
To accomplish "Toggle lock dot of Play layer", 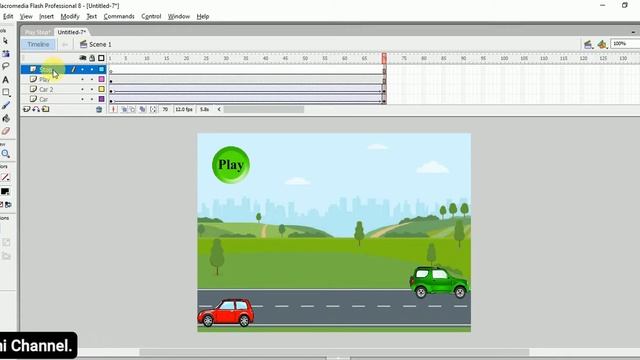I will coord(92,79).
